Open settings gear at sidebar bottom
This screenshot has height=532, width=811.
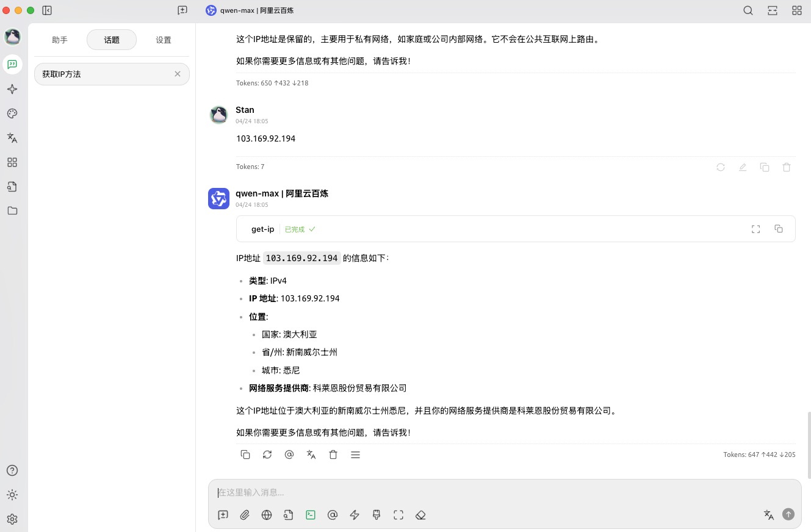click(12, 519)
